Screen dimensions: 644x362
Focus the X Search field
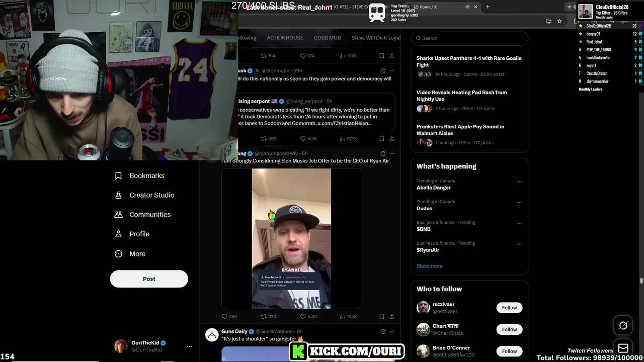click(x=469, y=38)
